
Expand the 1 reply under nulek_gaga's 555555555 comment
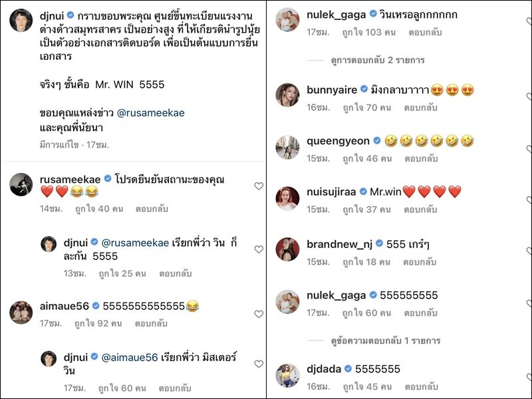pos(386,340)
